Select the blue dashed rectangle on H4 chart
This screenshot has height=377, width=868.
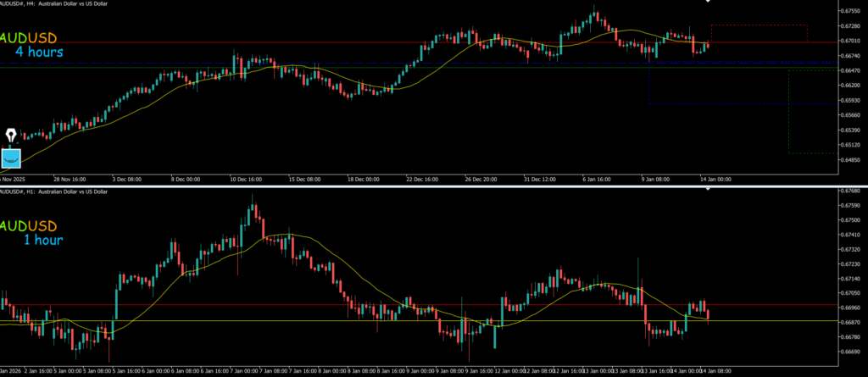tap(648, 85)
